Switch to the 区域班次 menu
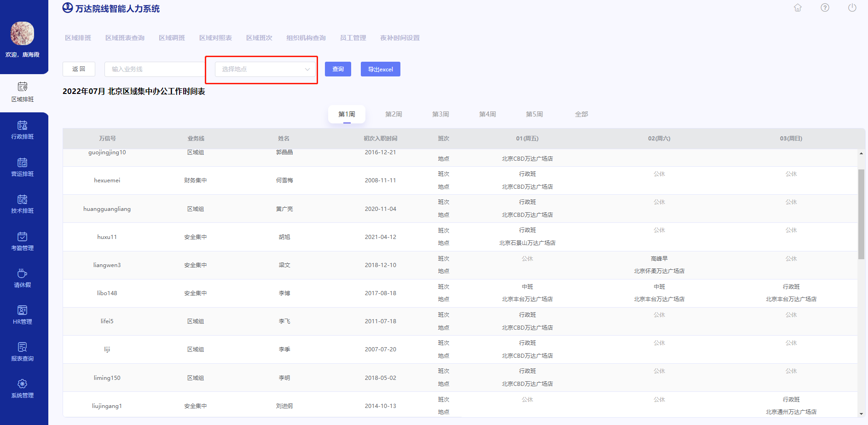 260,38
